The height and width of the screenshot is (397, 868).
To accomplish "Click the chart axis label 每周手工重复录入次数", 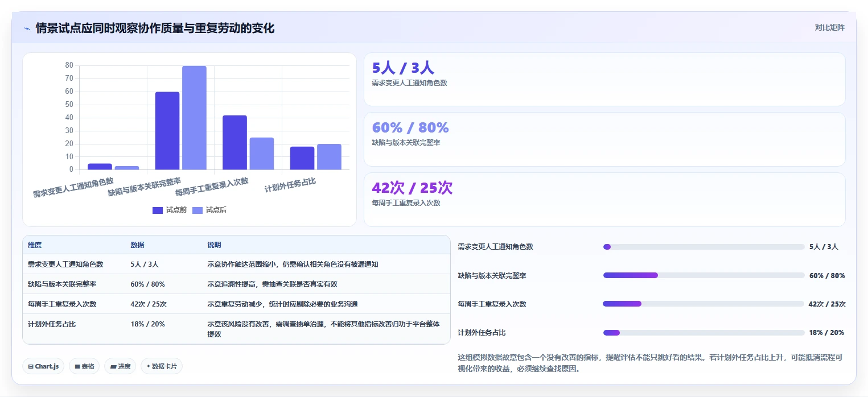I will tap(212, 187).
